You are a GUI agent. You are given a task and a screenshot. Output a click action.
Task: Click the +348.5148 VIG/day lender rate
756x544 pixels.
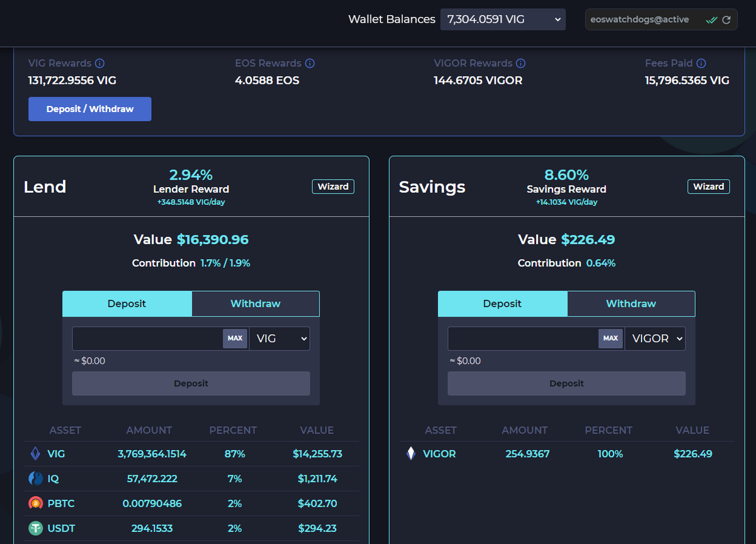(x=191, y=202)
